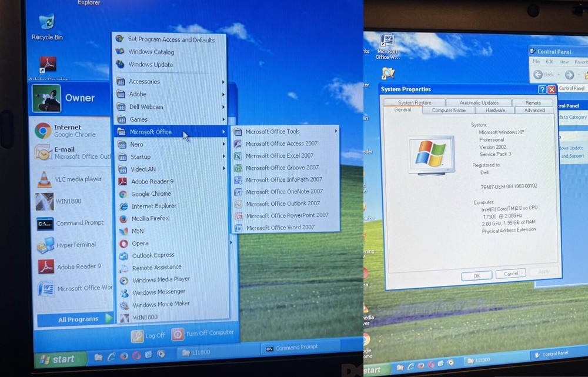Expand the Startup folder
Image resolution: width=588 pixels, height=377 pixels.
tap(171, 157)
